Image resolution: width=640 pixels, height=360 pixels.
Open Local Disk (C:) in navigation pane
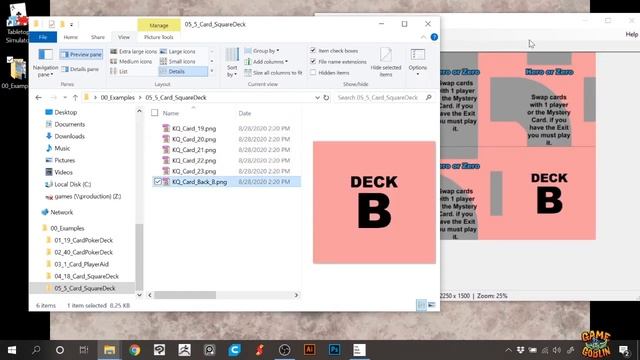coord(73,184)
